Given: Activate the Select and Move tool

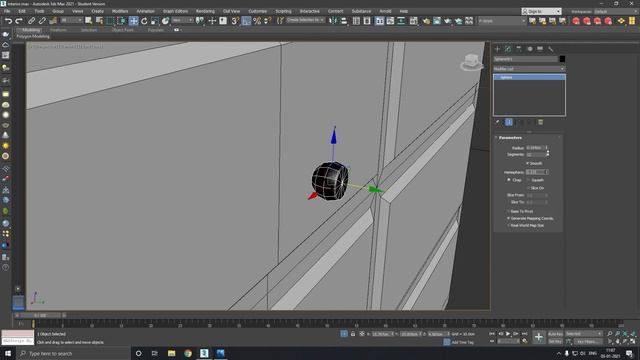Looking at the screenshot, I should pos(133,20).
